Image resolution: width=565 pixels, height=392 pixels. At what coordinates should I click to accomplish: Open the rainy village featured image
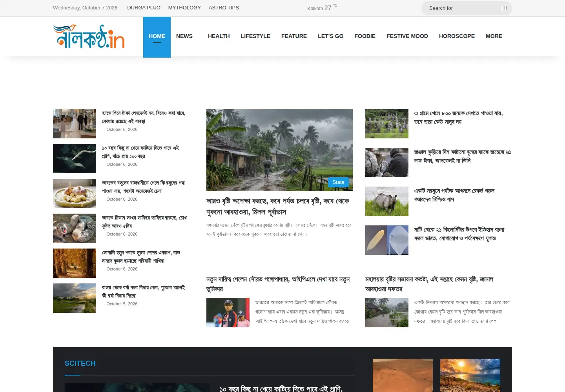(279, 150)
